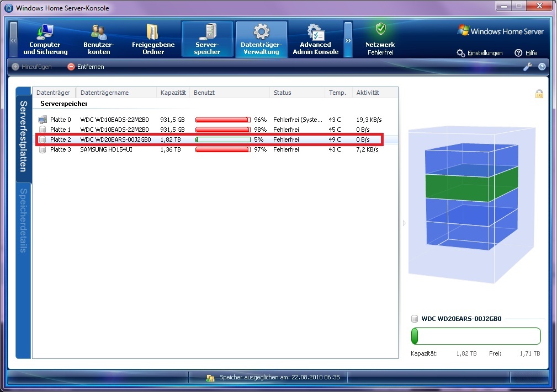Click the Platte 2 disk icon
The width and height of the screenshot is (557, 392).
[43, 139]
